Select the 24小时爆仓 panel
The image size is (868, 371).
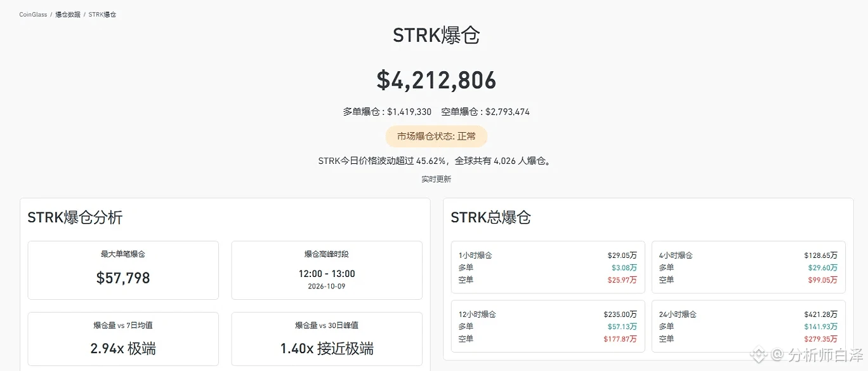click(x=749, y=327)
